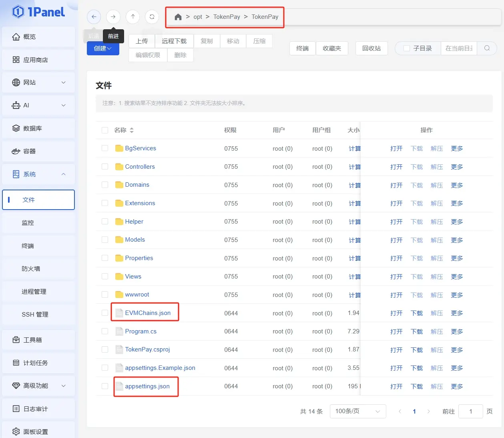Viewport: 504px width, 438px height.
Task: Open 数据库 database section in sidebar
Action: pyautogui.click(x=38, y=128)
